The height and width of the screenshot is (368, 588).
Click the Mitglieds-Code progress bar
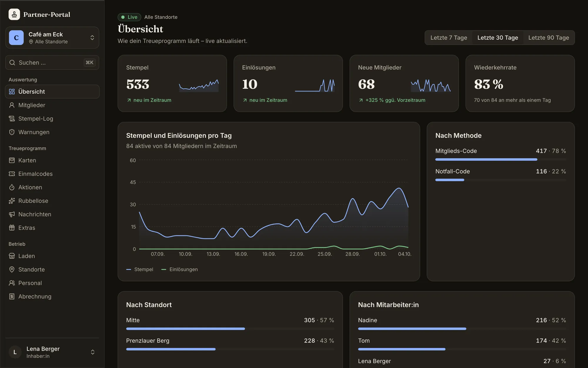[500, 160]
